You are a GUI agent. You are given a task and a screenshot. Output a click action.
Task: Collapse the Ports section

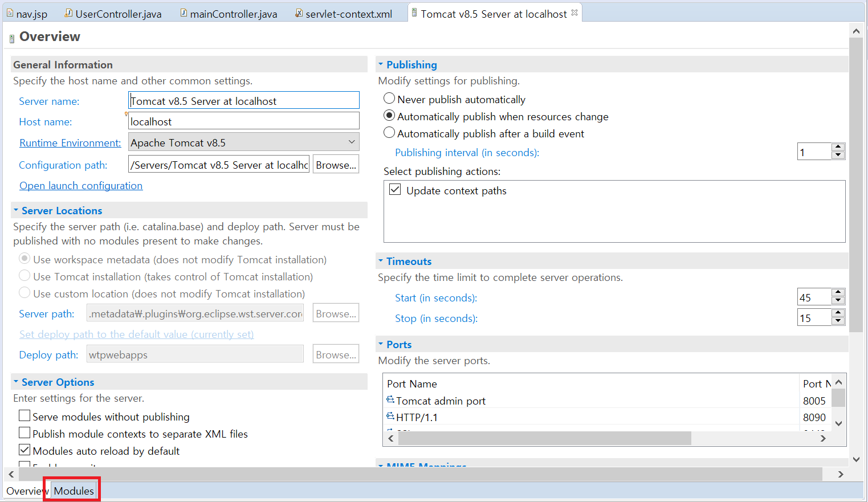coord(381,344)
